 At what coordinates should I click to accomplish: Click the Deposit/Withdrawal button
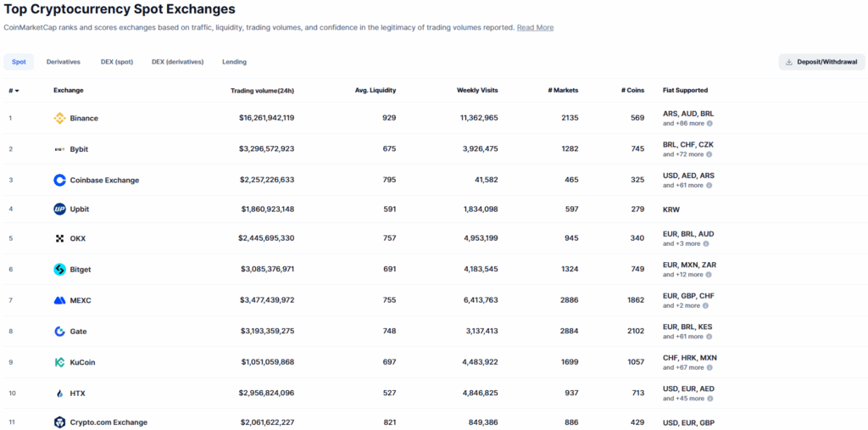point(821,62)
